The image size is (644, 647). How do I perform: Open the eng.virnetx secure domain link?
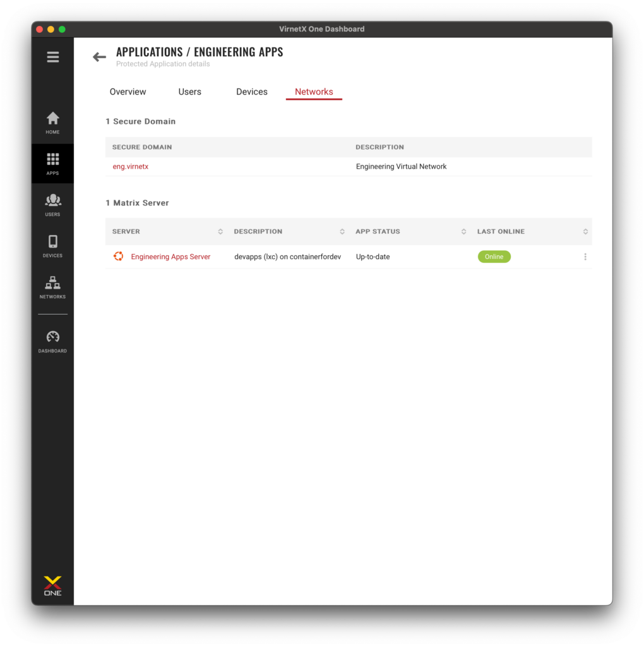(131, 167)
